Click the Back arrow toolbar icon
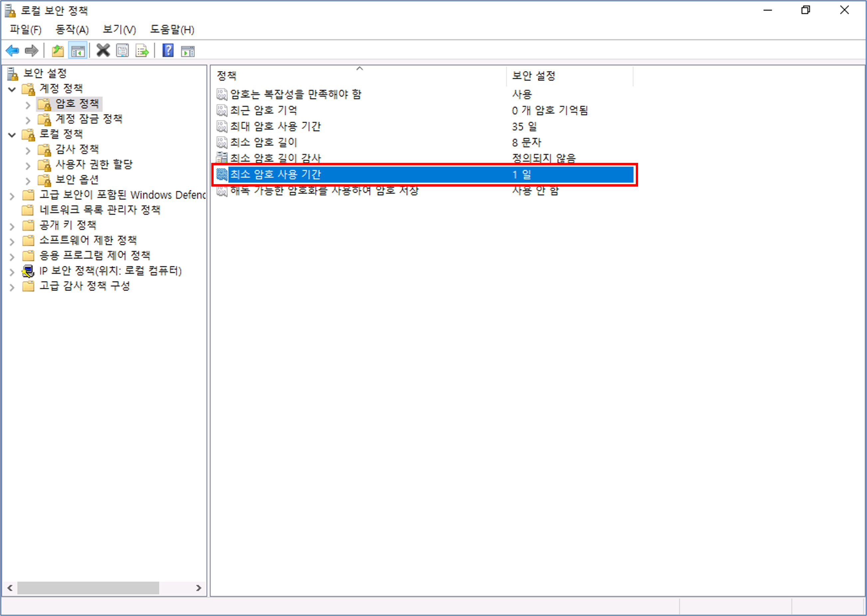 (x=13, y=51)
